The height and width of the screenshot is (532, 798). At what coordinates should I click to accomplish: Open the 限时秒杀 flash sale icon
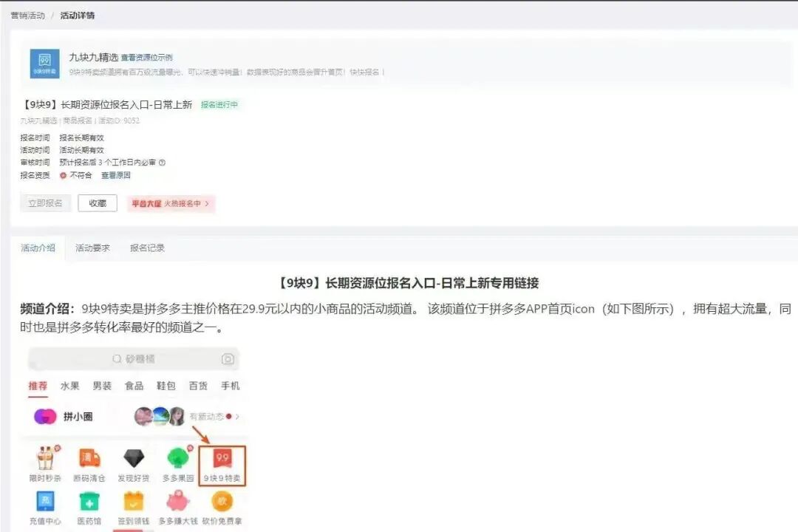pyautogui.click(x=46, y=458)
